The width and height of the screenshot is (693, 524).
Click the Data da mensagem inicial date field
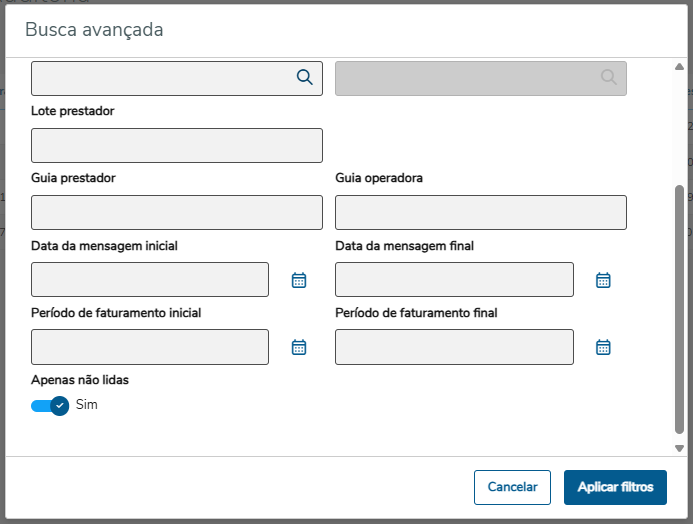tap(150, 280)
